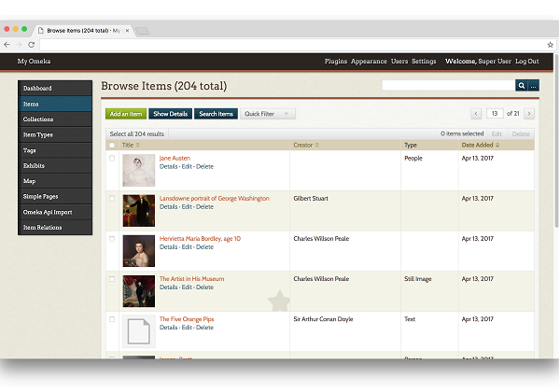Open Items in sidebar

55,104
